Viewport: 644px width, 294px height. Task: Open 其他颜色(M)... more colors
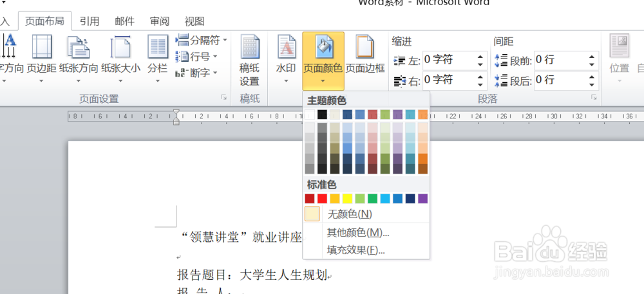coord(366,233)
